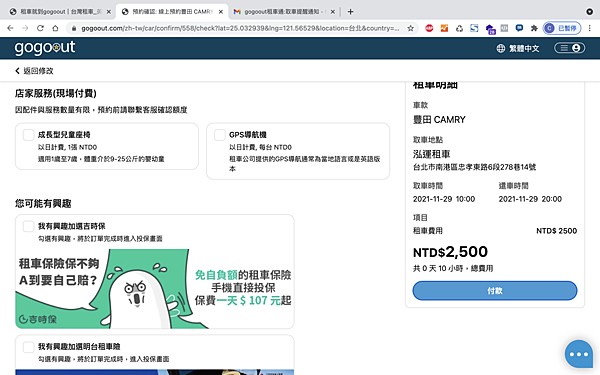
Task: Click the site lock icon
Action: point(74,28)
